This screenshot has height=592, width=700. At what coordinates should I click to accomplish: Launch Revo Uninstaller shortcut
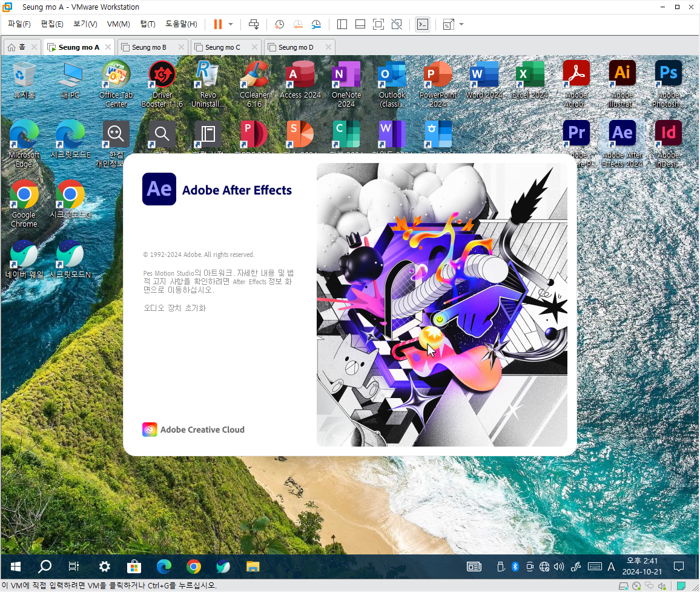pyautogui.click(x=208, y=84)
